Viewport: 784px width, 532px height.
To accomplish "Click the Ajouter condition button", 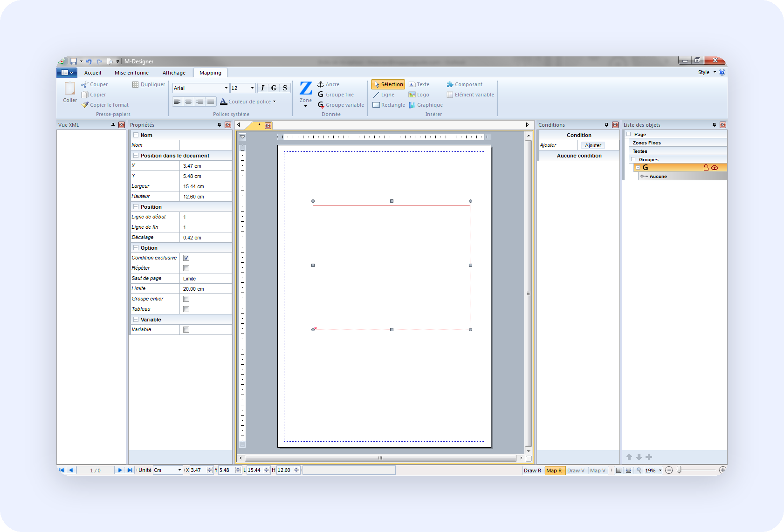I will point(593,145).
